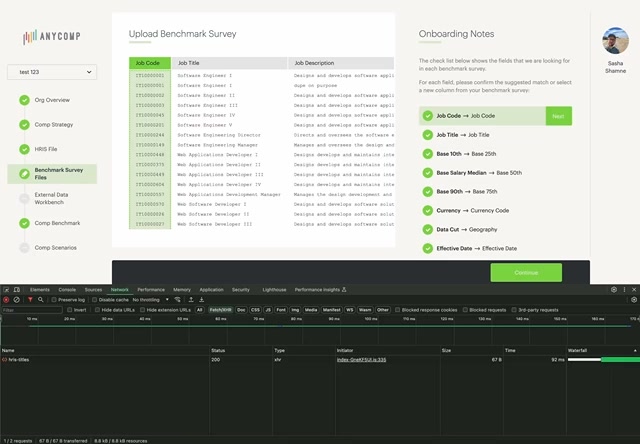The image size is (640, 444).
Task: Click the Next button beside Job Code
Action: click(559, 116)
